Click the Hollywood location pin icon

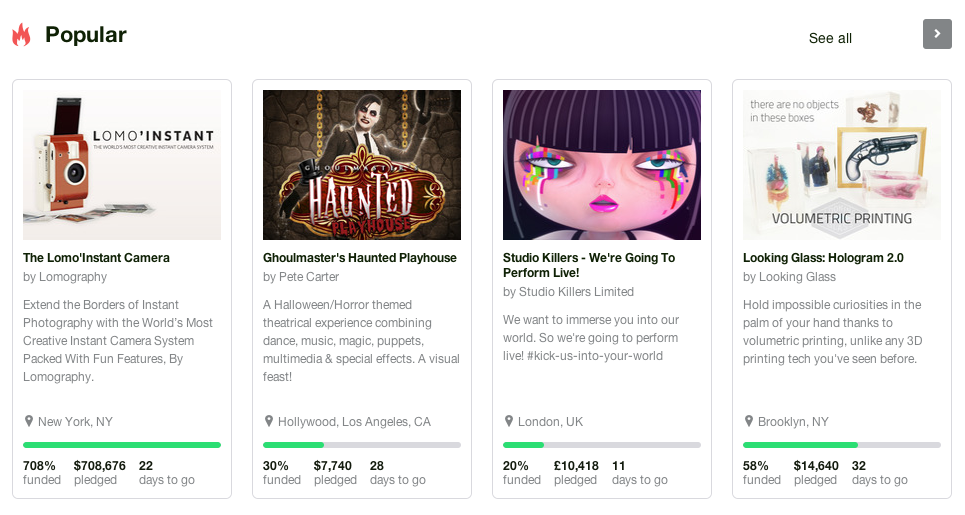click(269, 421)
